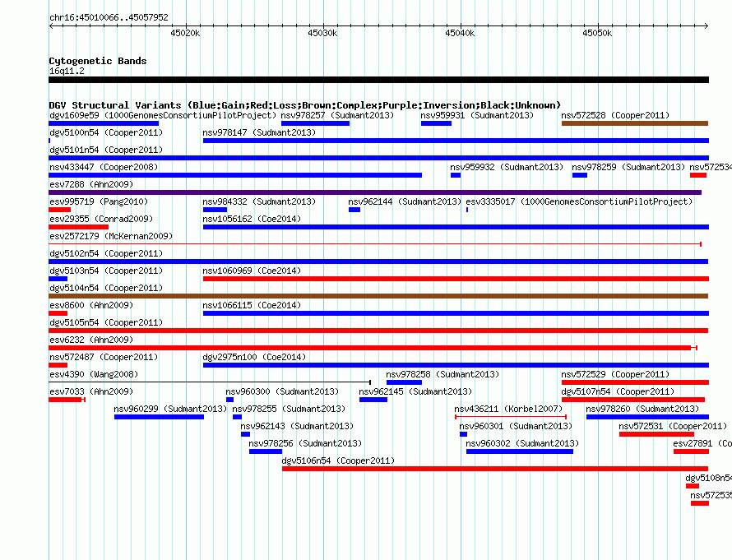Click nsv962143 (Sudmant2013) label
Image resolution: width=732 pixels, height=560 pixels.
(x=297, y=426)
